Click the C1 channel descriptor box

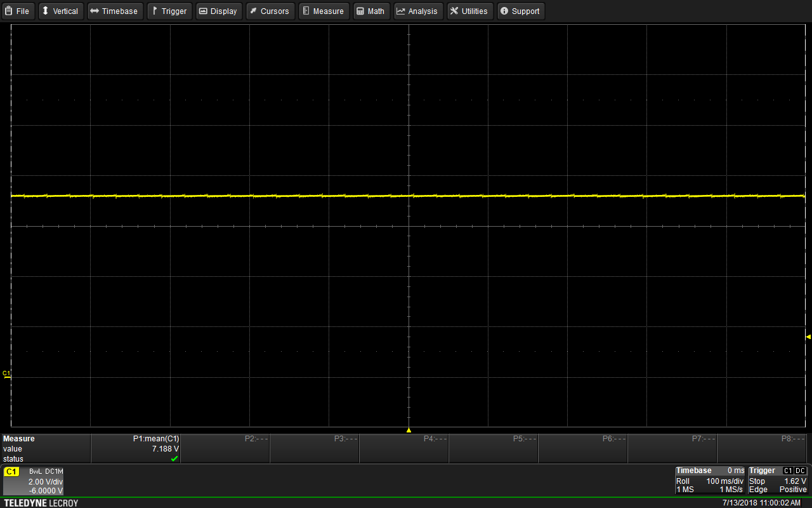tap(34, 481)
